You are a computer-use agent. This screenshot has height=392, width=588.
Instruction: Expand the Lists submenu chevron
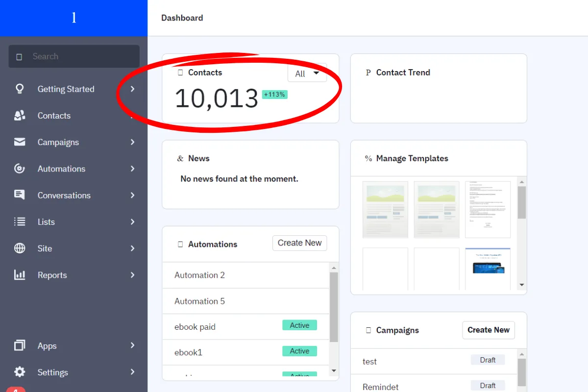tap(132, 221)
